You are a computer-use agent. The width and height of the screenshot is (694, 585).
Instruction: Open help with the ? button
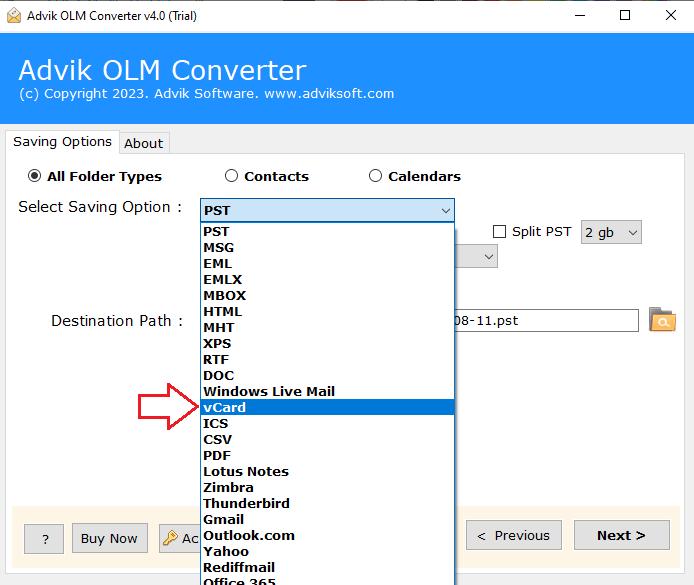point(44,539)
